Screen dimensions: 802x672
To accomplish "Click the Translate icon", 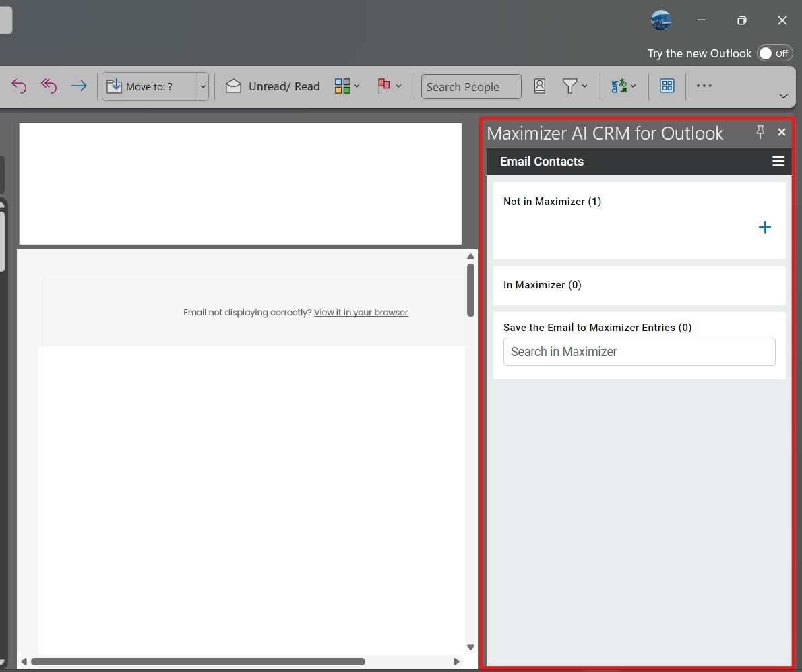I will pyautogui.click(x=619, y=86).
